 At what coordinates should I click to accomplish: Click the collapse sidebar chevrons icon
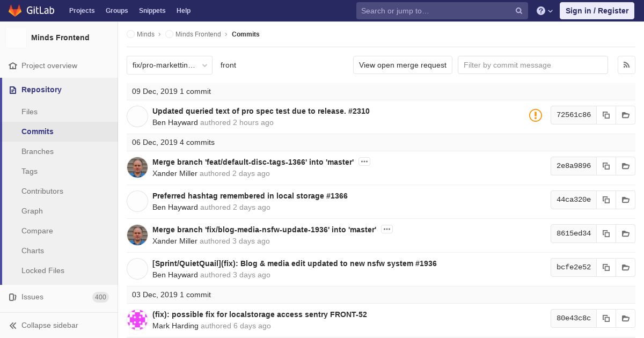coord(13,325)
